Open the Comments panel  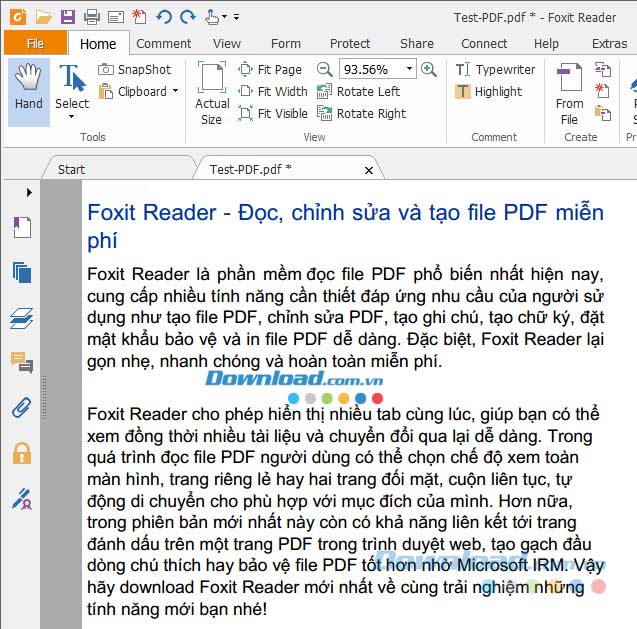click(x=22, y=362)
